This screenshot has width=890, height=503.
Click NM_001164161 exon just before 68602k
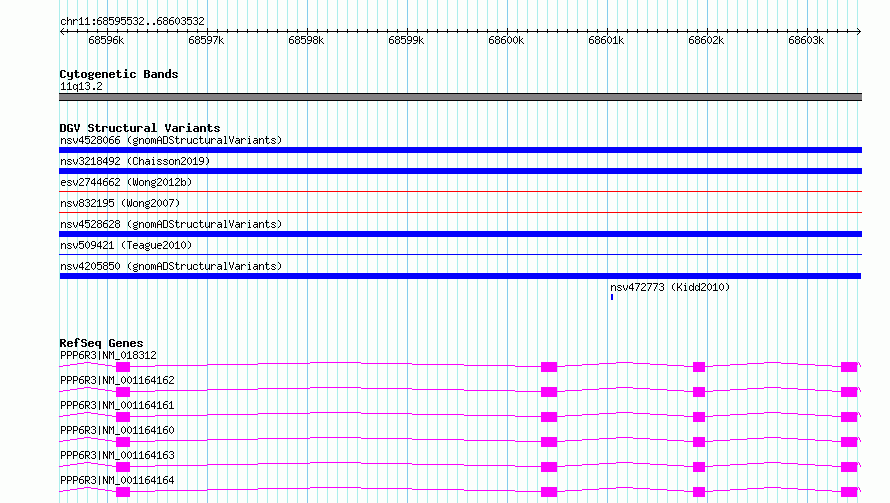pyautogui.click(x=699, y=417)
